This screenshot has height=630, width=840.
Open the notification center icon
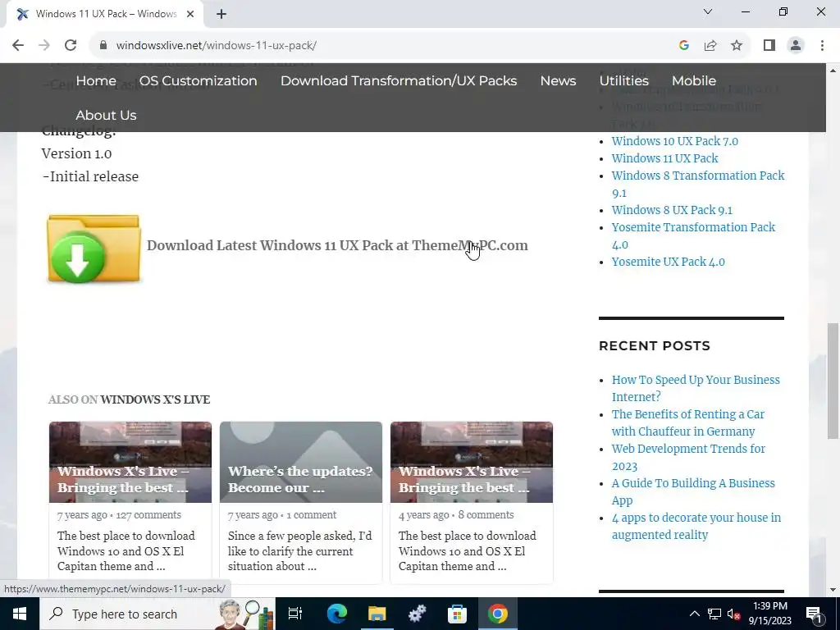(814, 614)
